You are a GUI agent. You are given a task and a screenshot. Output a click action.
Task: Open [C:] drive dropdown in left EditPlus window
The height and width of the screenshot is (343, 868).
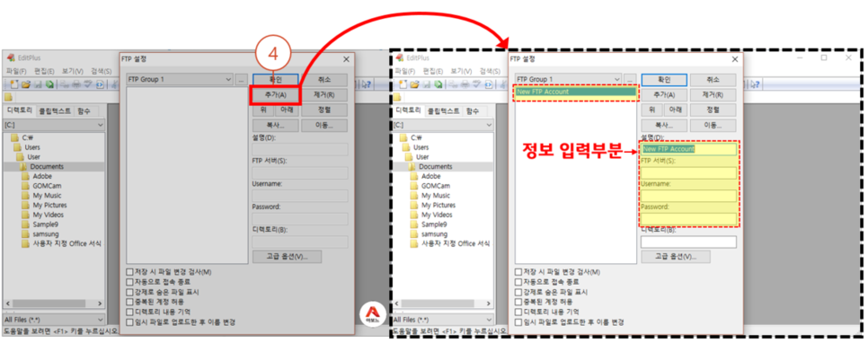click(54, 125)
